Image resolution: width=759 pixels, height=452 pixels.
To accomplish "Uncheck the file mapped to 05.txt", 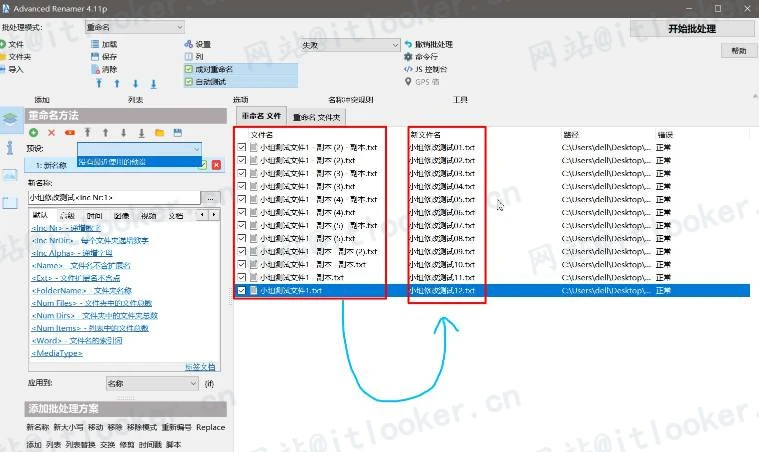I will [242, 199].
